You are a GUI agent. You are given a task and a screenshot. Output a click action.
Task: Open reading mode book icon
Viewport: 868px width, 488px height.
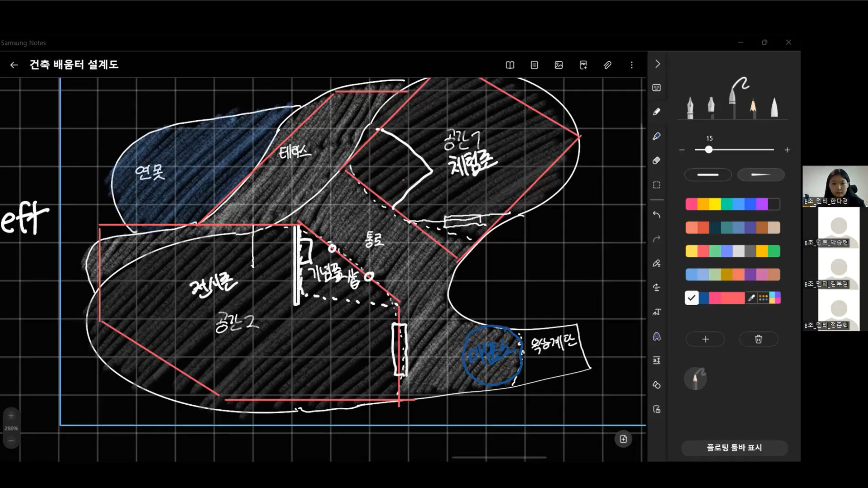click(510, 65)
